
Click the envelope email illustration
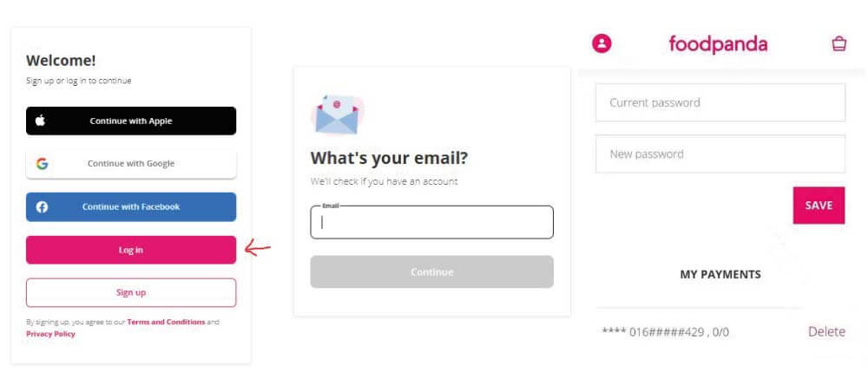click(337, 114)
